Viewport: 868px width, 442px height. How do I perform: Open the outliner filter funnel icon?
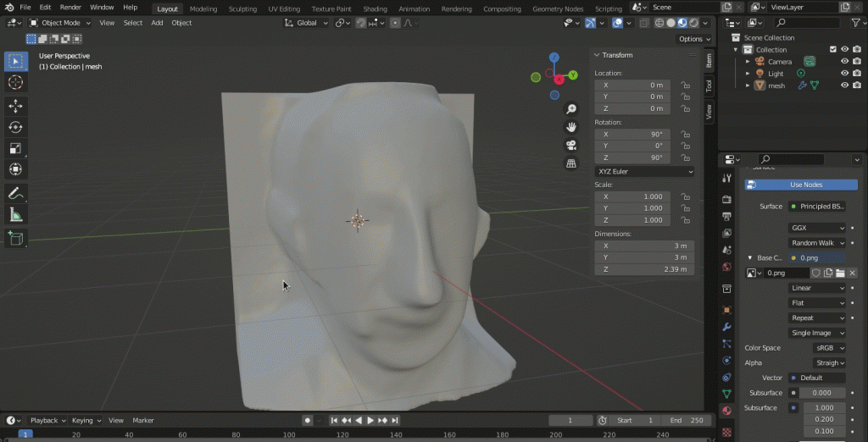coord(854,23)
